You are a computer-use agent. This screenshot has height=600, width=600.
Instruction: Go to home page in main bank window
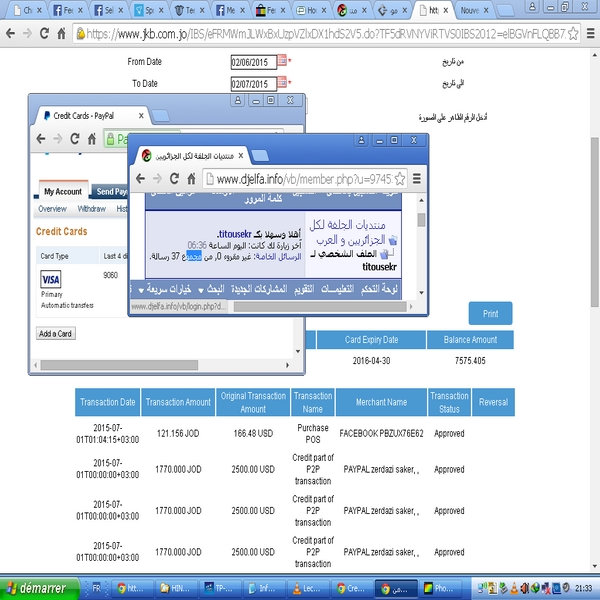tap(61, 34)
